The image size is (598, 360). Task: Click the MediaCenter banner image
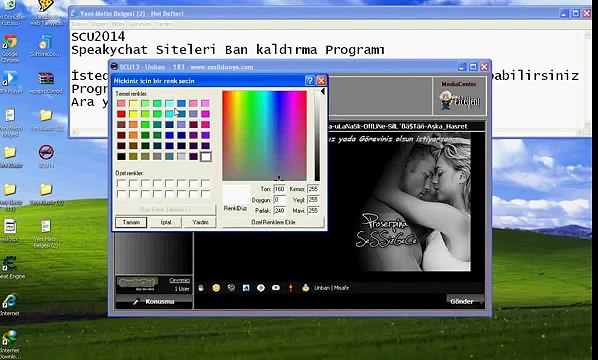click(x=460, y=96)
